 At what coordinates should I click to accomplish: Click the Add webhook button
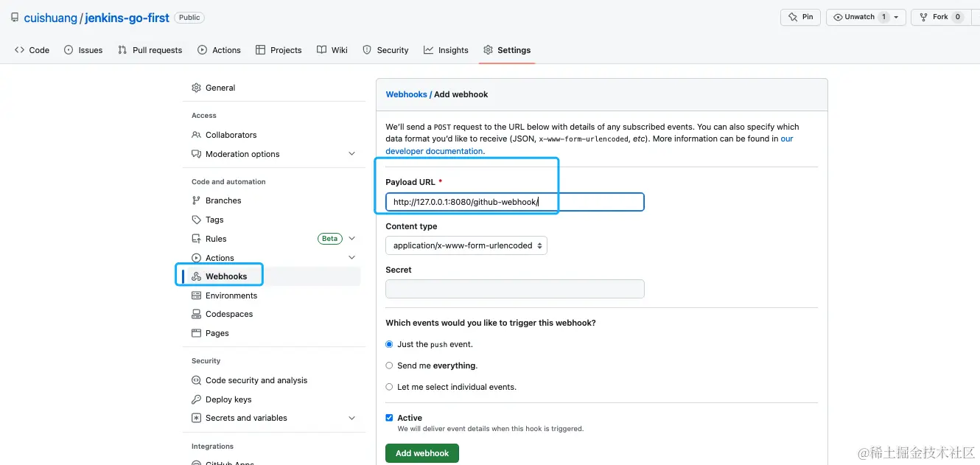422,453
